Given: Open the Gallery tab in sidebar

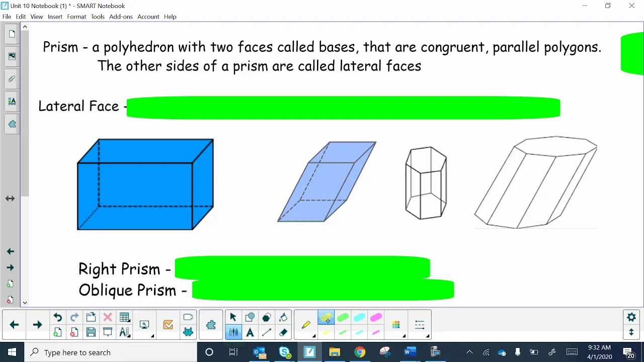Looking at the screenshot, I should pyautogui.click(x=12, y=56).
